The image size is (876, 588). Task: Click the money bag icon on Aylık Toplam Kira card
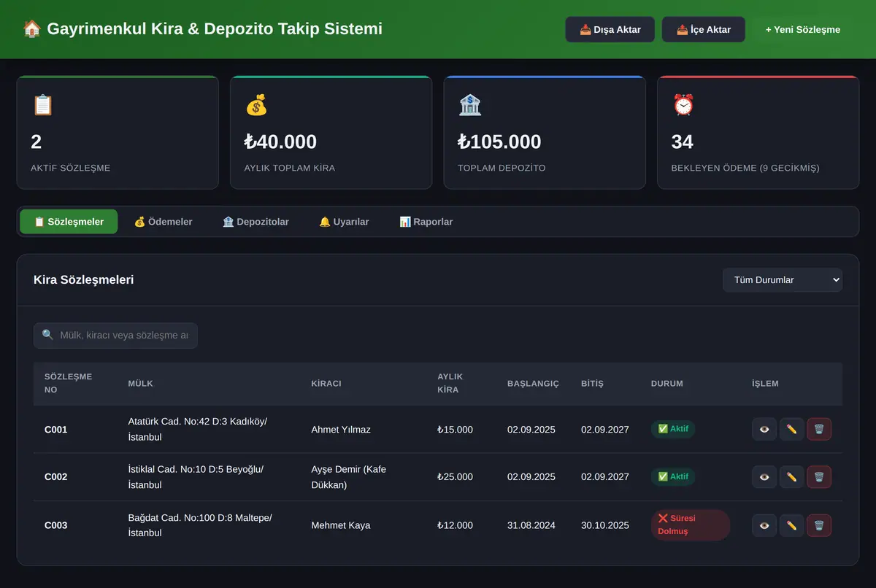256,105
